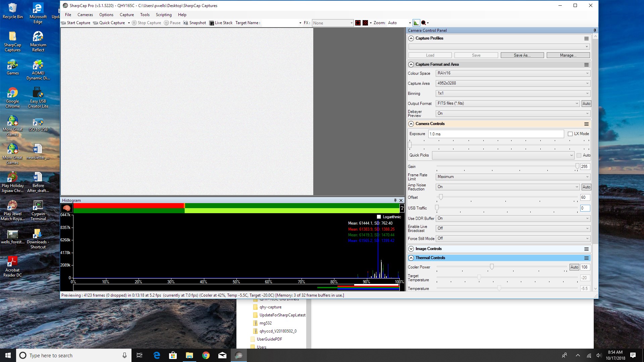Open the Enable Live Broadcast dropdown
Viewport: 644px width, 362px height.
(x=513, y=228)
